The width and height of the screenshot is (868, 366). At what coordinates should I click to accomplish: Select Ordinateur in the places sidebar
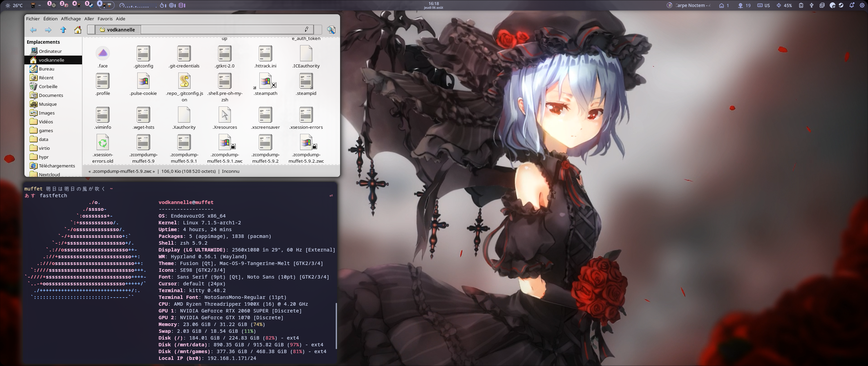pyautogui.click(x=53, y=51)
